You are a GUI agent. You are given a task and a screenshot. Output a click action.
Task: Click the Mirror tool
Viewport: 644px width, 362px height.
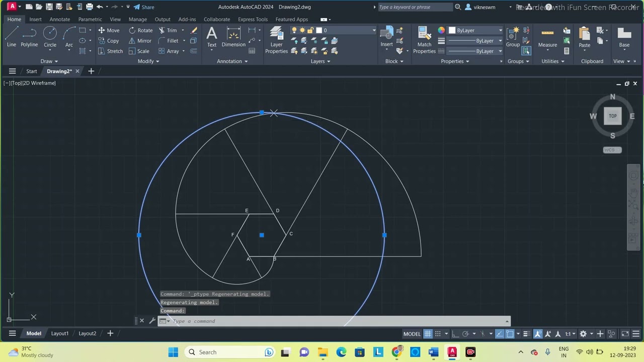[140, 41]
